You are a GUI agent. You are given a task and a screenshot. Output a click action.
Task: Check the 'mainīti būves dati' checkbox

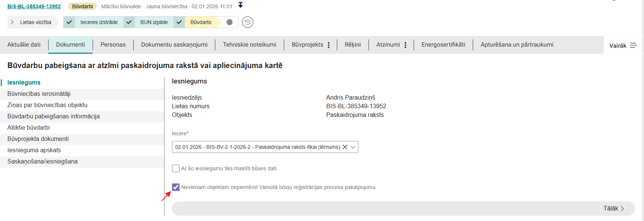coord(176,168)
